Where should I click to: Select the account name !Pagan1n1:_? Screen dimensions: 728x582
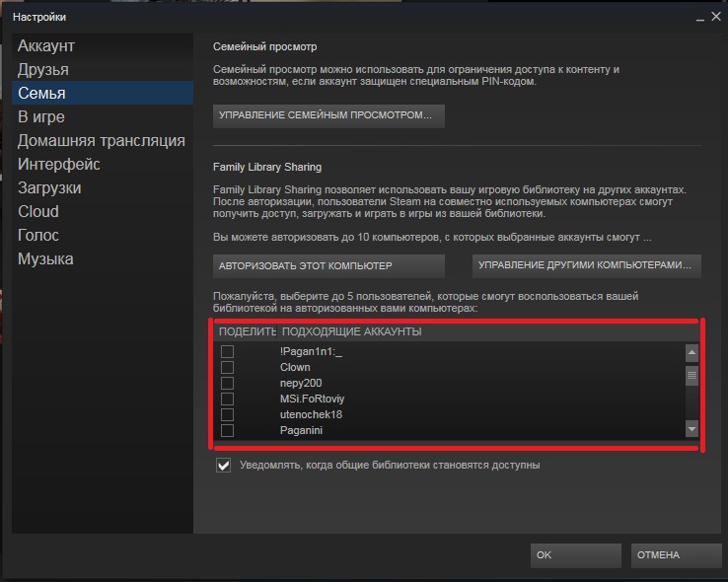pos(311,351)
